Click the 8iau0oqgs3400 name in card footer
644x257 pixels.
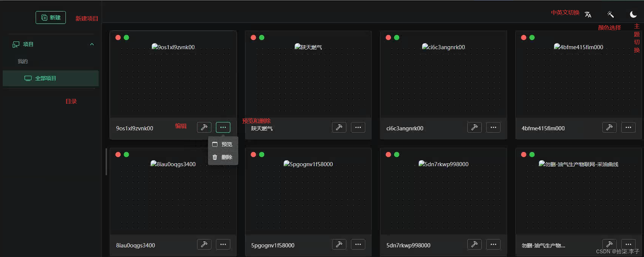tap(135, 245)
